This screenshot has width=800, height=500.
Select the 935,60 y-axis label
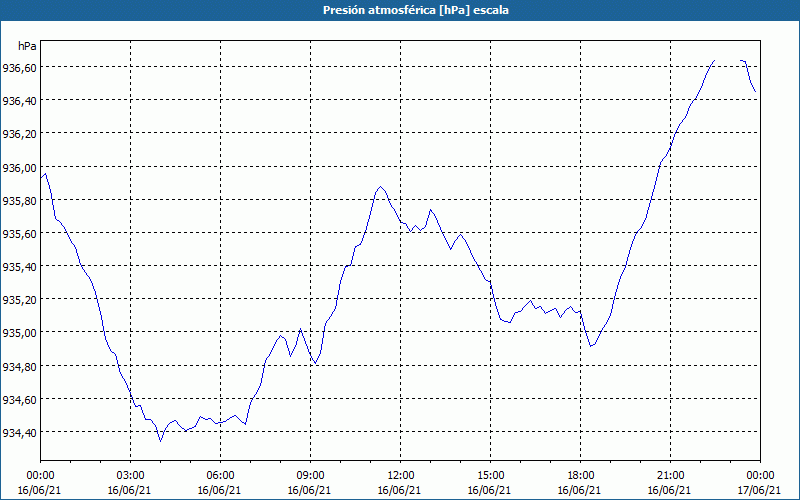pos(19,233)
